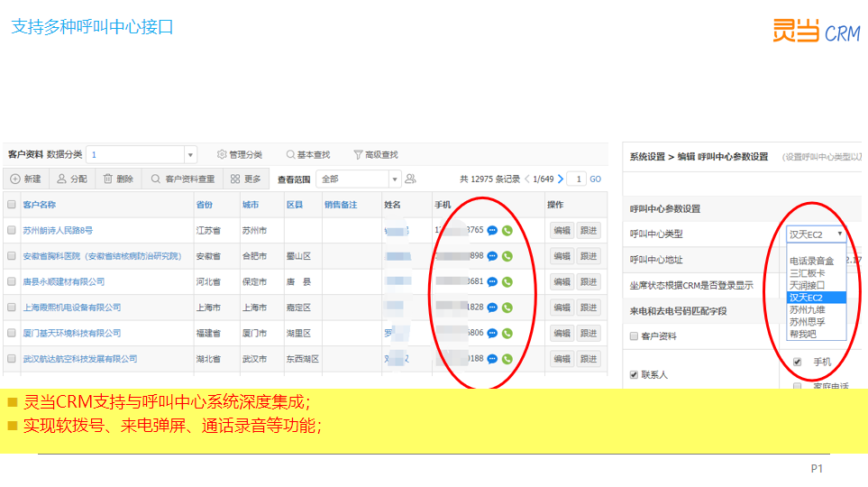This screenshot has width=868, height=487.
Task: Check the row for 厦门基天环境科技有限公司
Action: pyautogui.click(x=11, y=333)
